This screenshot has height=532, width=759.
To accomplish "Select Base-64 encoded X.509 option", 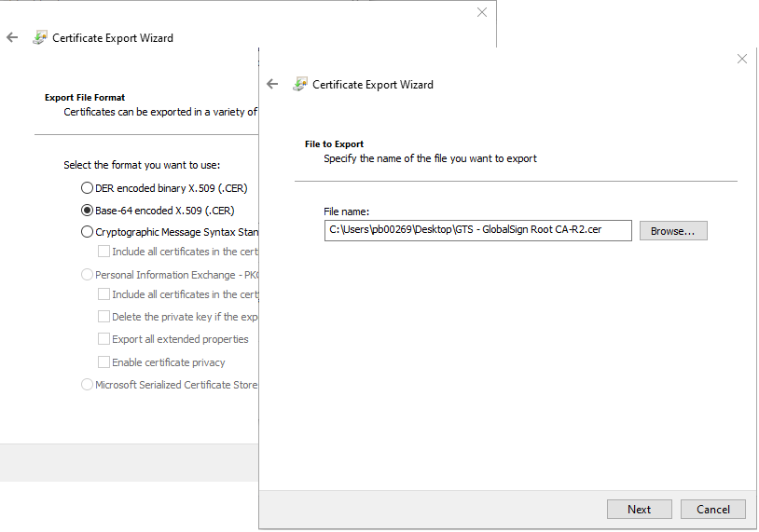I will tap(88, 211).
